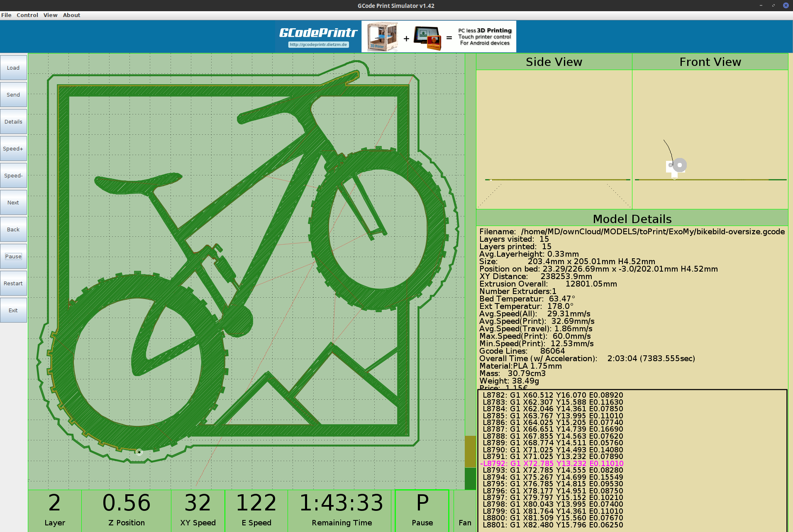Exit the GCode Print Simulator
793x532 pixels.
(13, 310)
